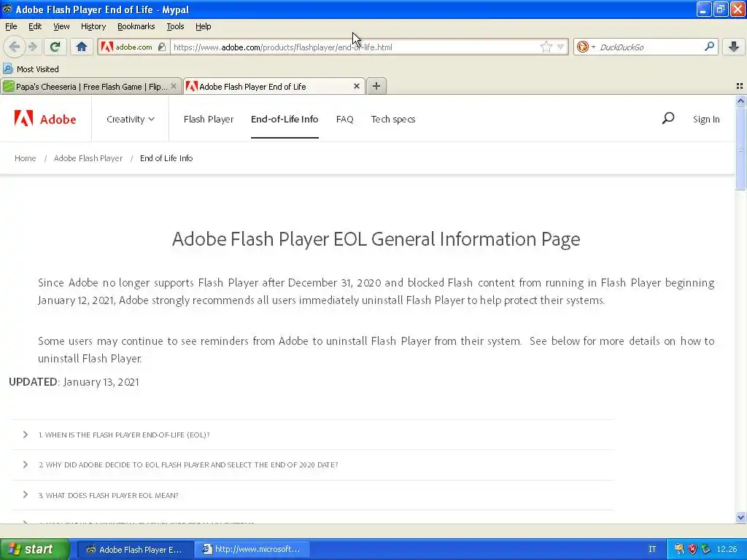747x560 pixels.
Task: Expand question 3 what Flash Player EOL means
Action: click(312, 495)
